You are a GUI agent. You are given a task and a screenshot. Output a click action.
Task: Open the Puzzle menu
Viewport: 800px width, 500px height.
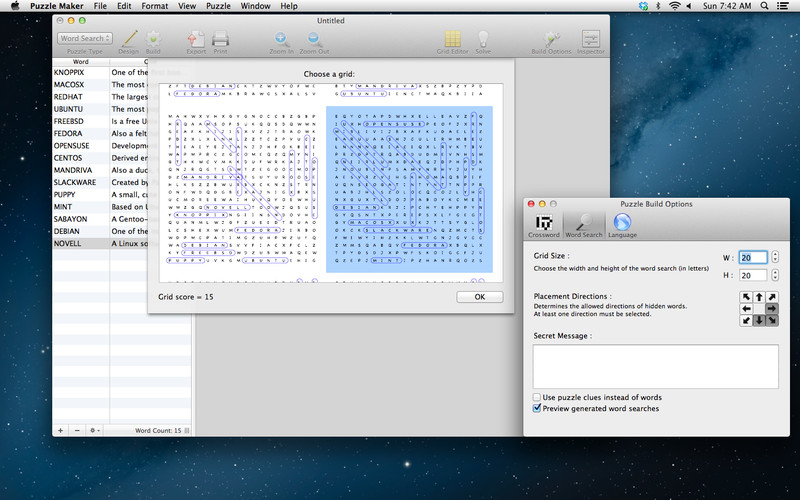click(x=218, y=6)
